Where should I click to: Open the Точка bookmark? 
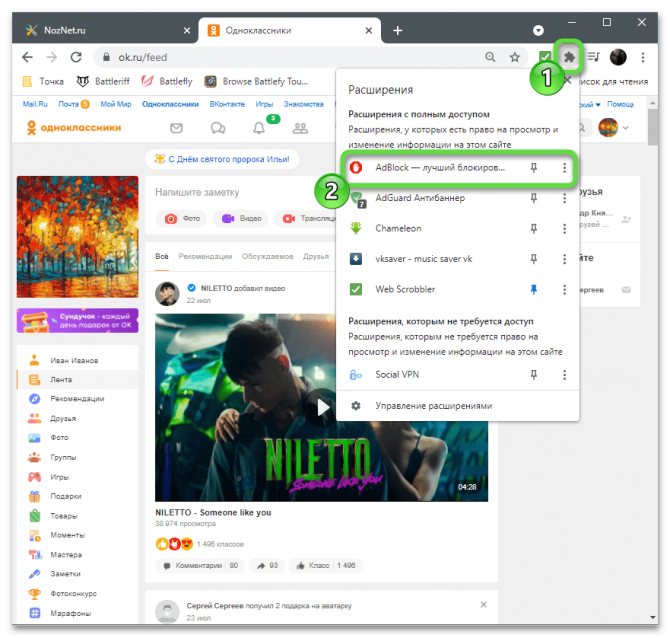(x=44, y=81)
